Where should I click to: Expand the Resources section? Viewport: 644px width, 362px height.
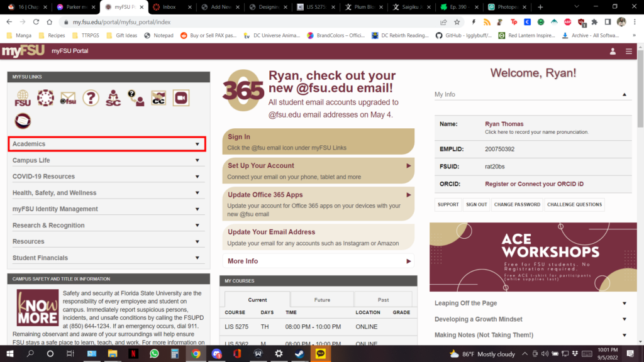[x=107, y=241]
